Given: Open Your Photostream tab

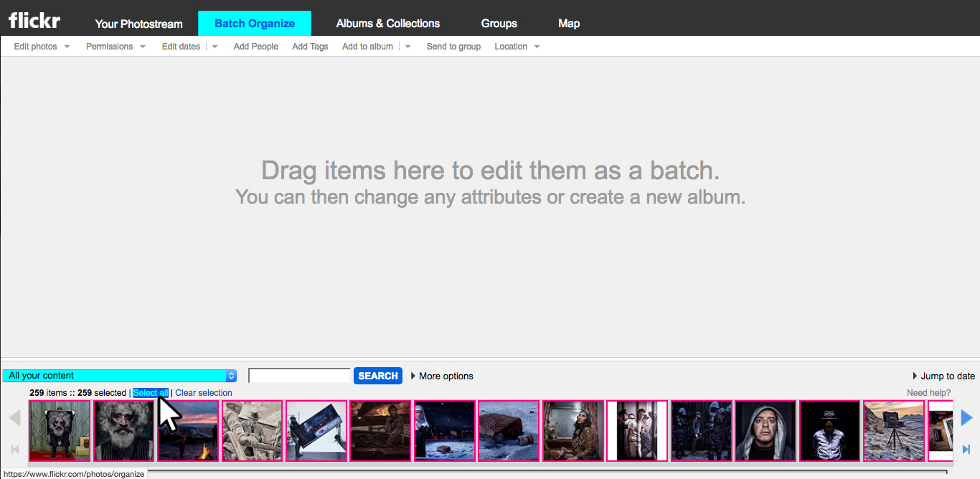Looking at the screenshot, I should (x=139, y=24).
